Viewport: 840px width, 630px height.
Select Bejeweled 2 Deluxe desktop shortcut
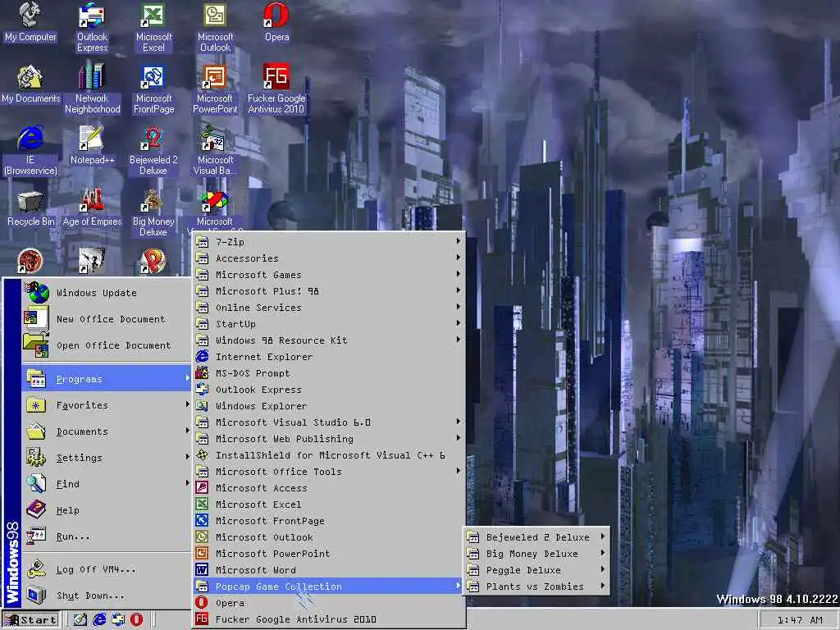click(153, 151)
